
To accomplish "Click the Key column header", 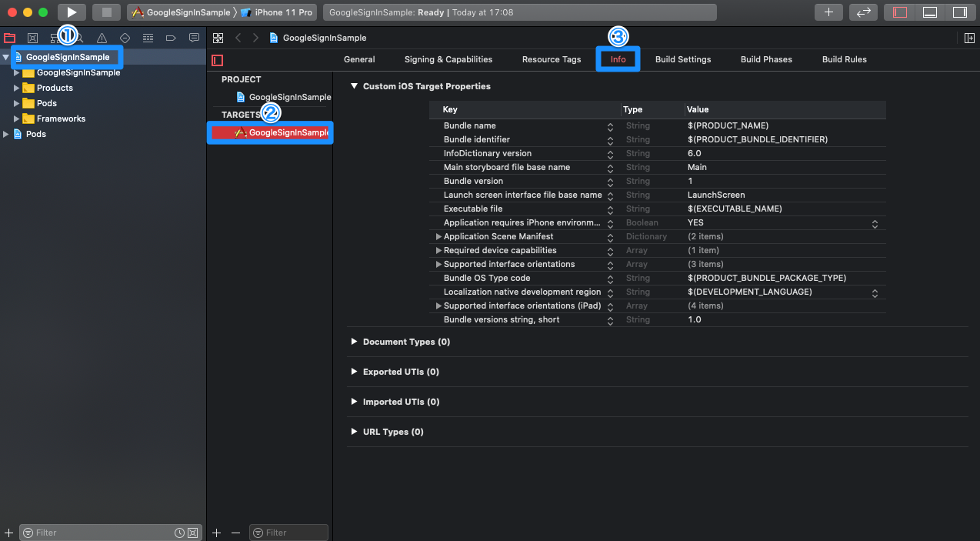I will click(x=525, y=110).
